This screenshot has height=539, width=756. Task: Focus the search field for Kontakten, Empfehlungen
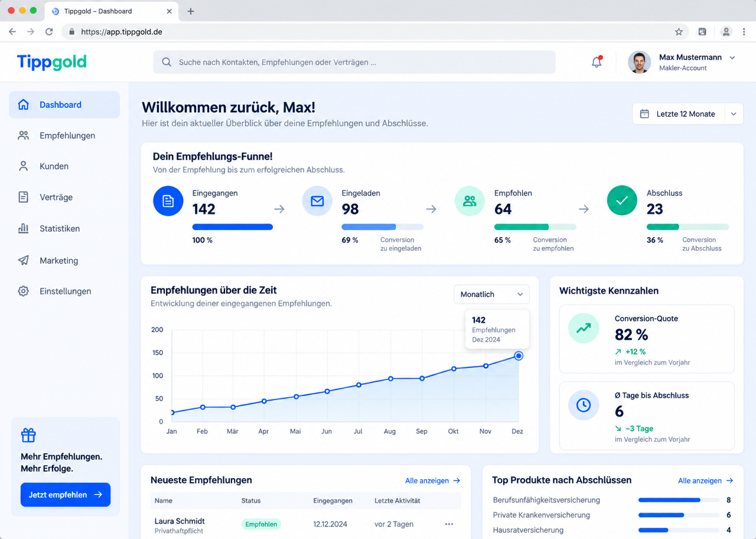pos(354,62)
